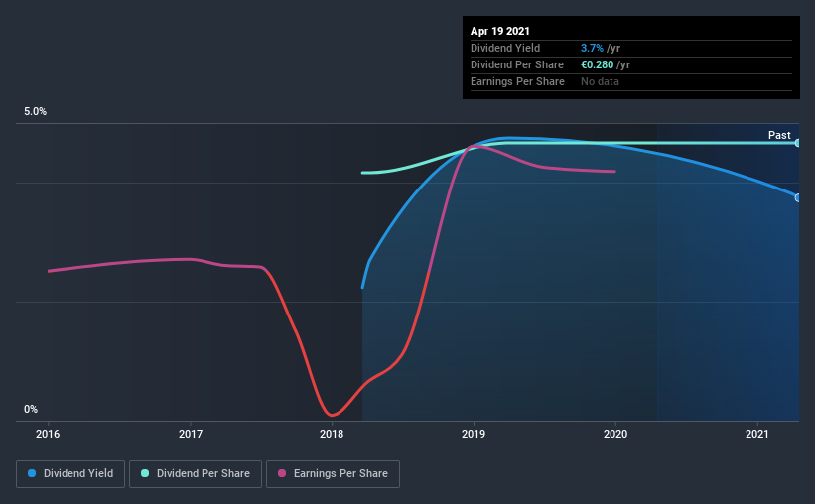Click the 0% y-axis label

click(x=31, y=410)
